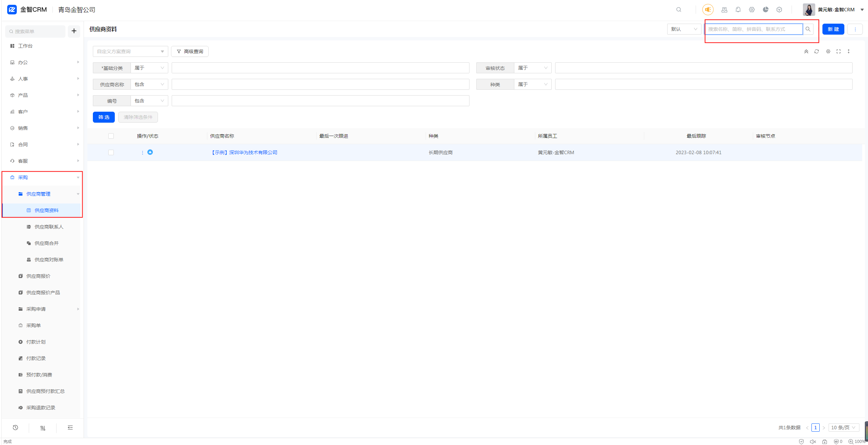Image resolution: width=868 pixels, height=445 pixels.
Task: Click the cube box icon in header
Action: pyautogui.click(x=779, y=10)
